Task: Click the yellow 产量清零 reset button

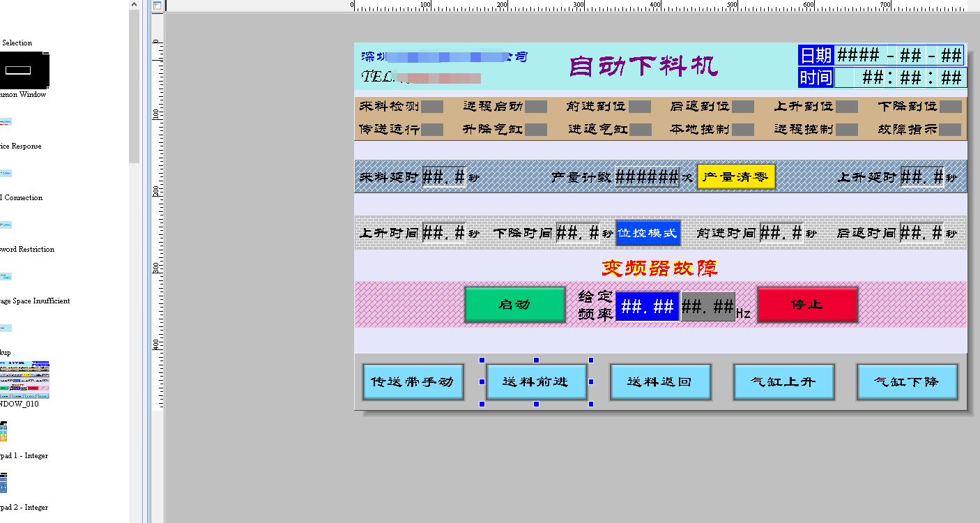Action: 736,177
